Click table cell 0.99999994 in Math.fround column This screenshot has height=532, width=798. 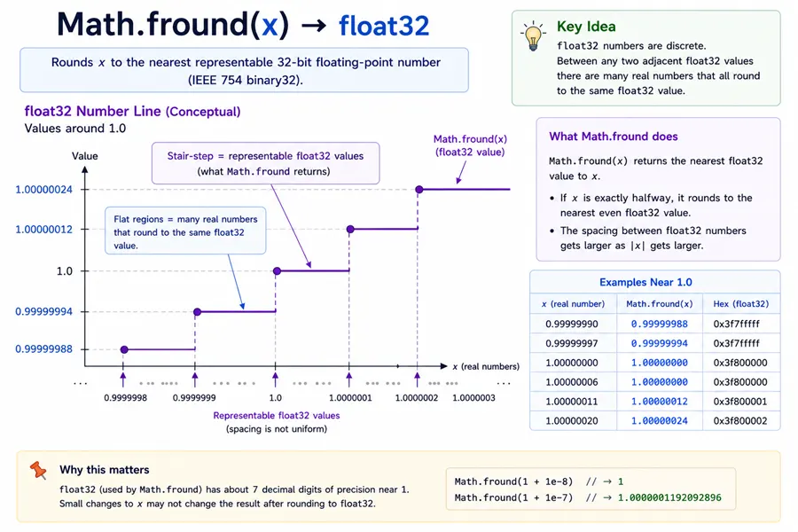[659, 343]
